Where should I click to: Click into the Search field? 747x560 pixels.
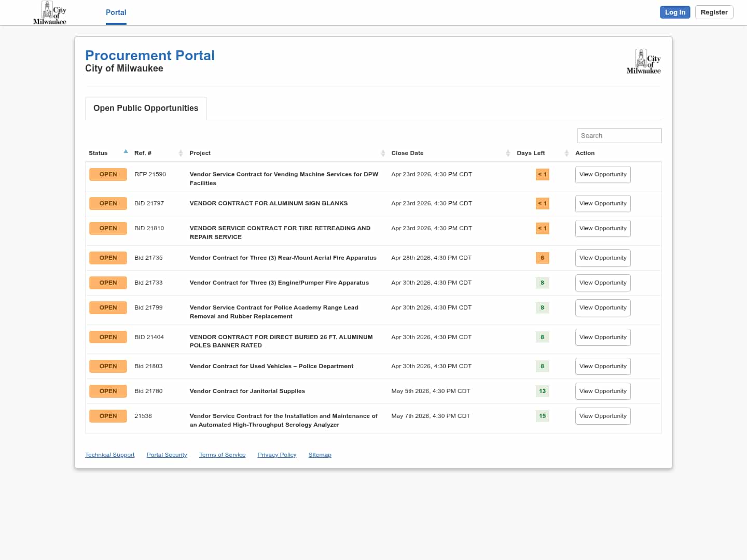pyautogui.click(x=619, y=136)
